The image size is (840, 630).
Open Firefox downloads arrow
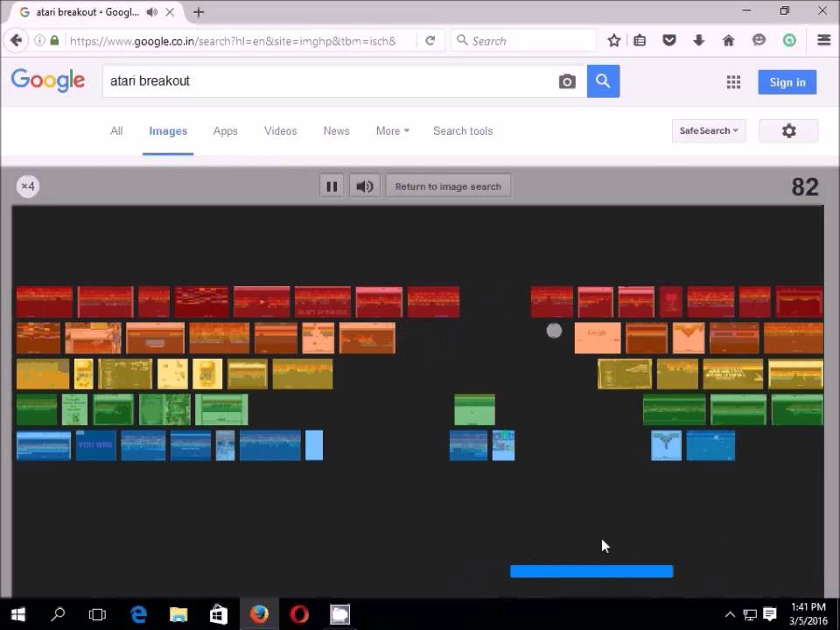coord(698,40)
